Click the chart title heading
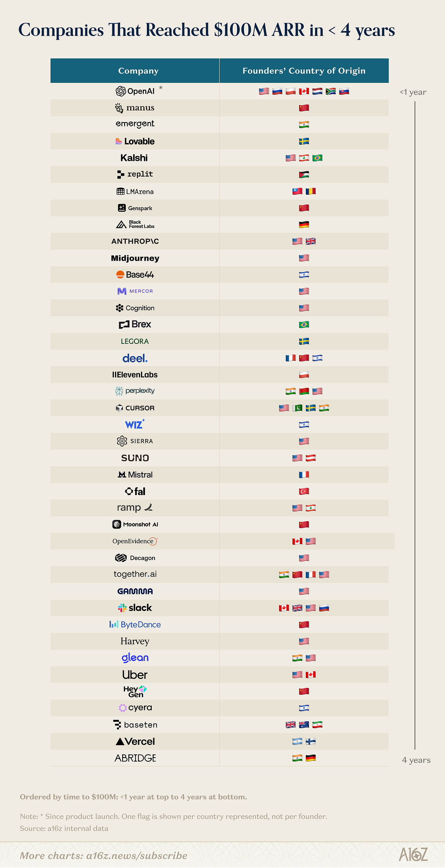Image resolution: width=445 pixels, height=868 pixels. 207,30
